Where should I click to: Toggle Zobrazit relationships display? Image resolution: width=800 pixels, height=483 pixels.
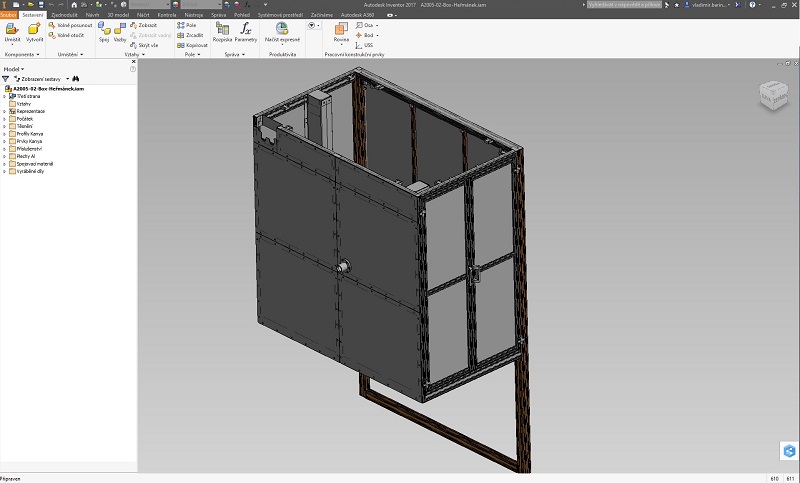coord(144,25)
